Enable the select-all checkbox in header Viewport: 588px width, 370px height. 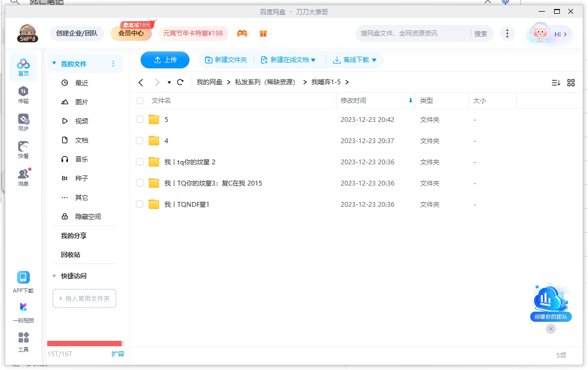pyautogui.click(x=139, y=100)
